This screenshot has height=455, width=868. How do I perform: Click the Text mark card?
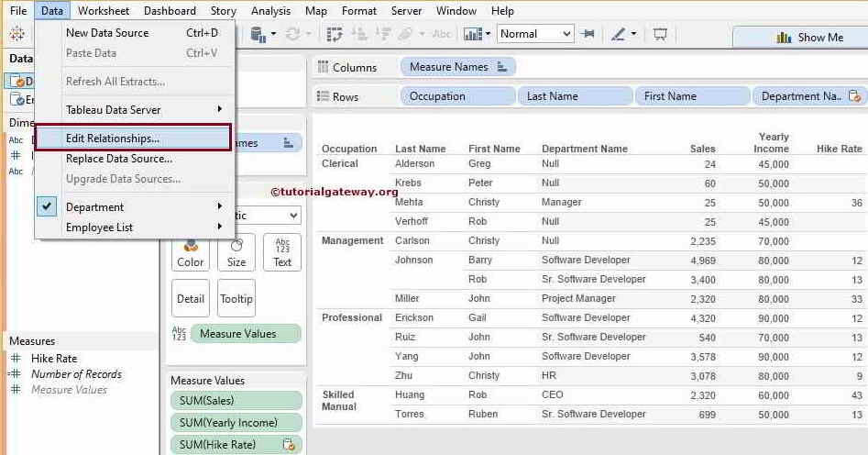click(x=282, y=252)
